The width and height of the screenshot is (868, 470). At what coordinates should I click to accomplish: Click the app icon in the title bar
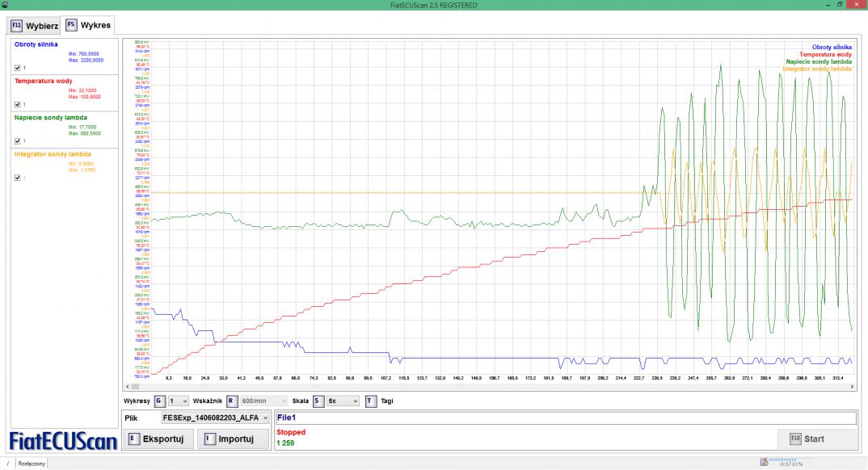(5, 6)
